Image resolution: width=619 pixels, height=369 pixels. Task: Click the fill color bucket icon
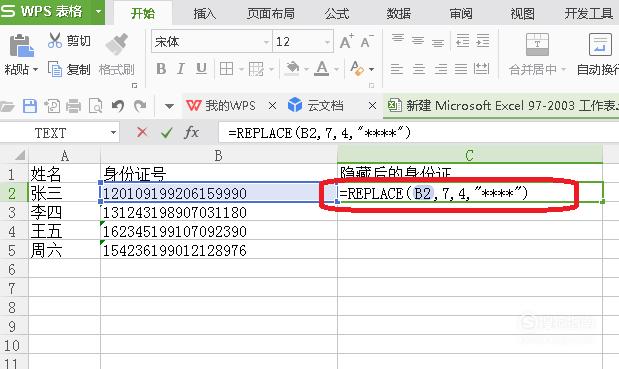click(x=292, y=69)
